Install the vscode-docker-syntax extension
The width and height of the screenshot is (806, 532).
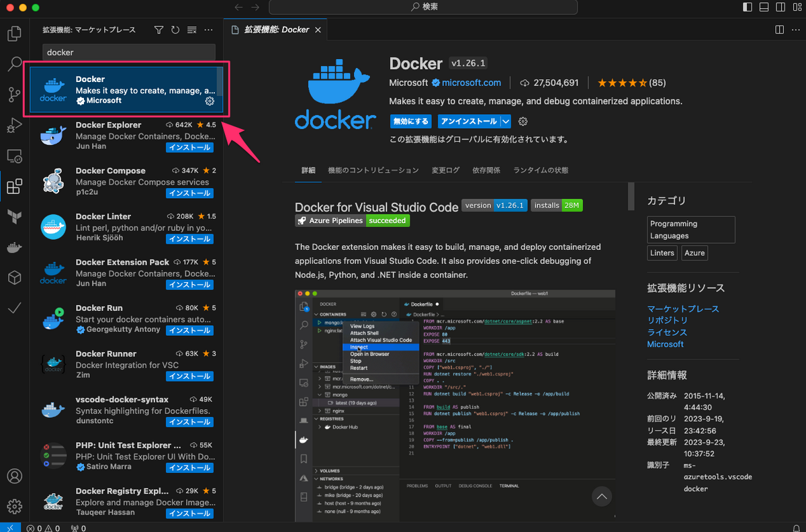pyautogui.click(x=190, y=422)
